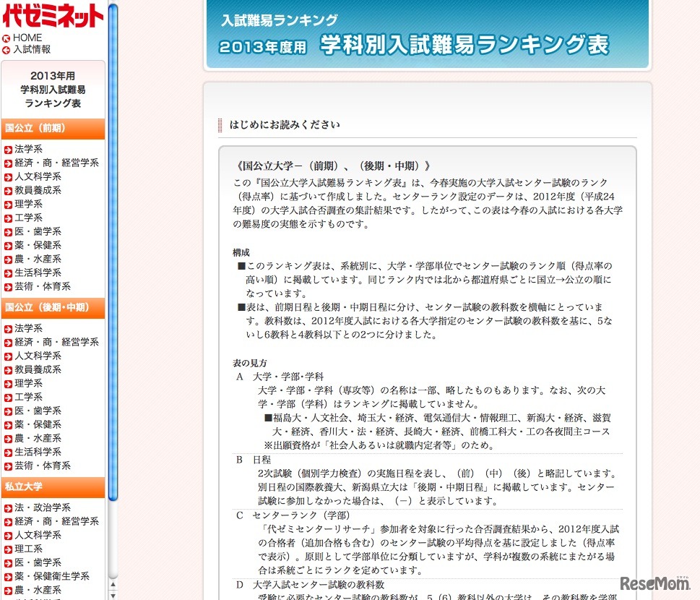700x600 pixels.
Task: Open 教員養成系 under 国公立（後期・中期）
Action: (x=38, y=370)
